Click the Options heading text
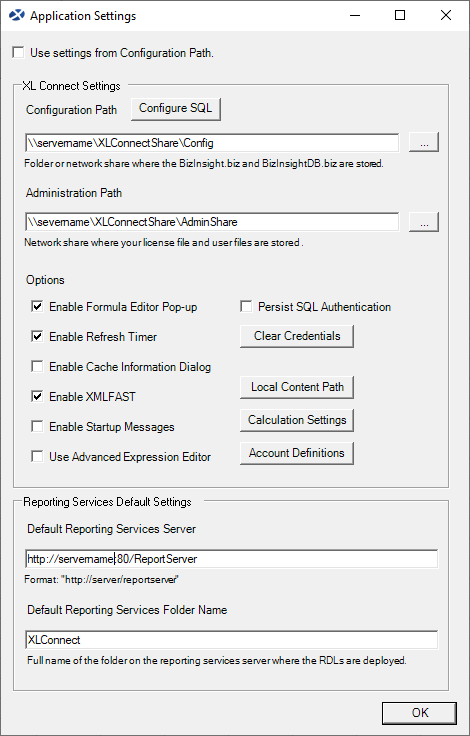This screenshot has width=470, height=736. pos(45,280)
